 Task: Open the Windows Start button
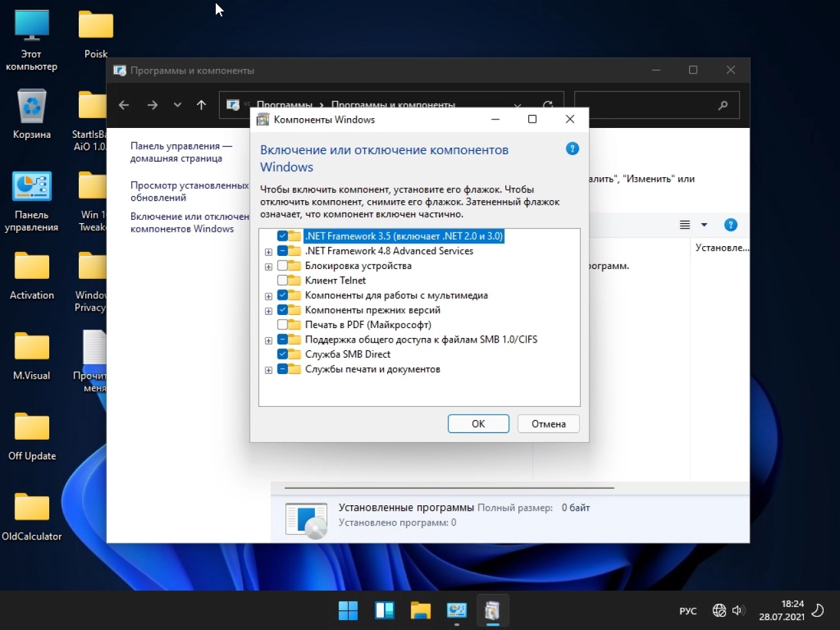click(348, 610)
